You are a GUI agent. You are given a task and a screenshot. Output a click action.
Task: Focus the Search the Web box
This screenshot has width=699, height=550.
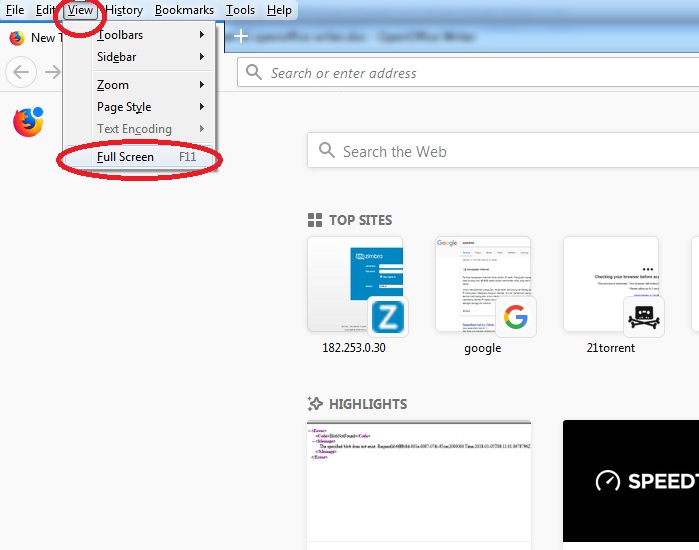(x=503, y=151)
